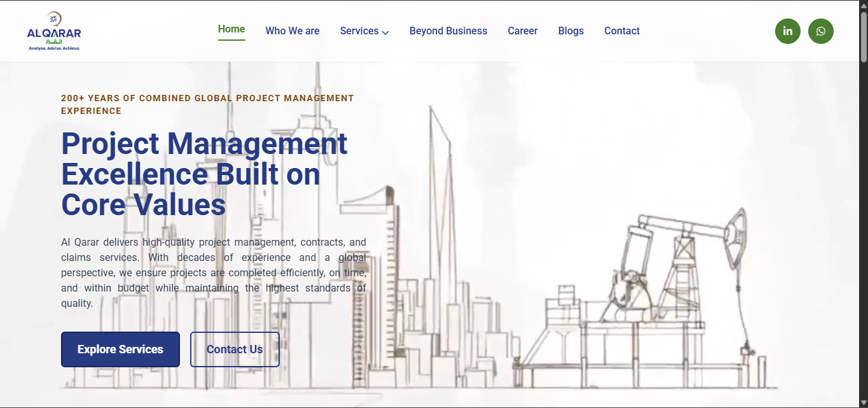Open the Career page
Viewport: 868px width, 408px height.
click(x=523, y=31)
